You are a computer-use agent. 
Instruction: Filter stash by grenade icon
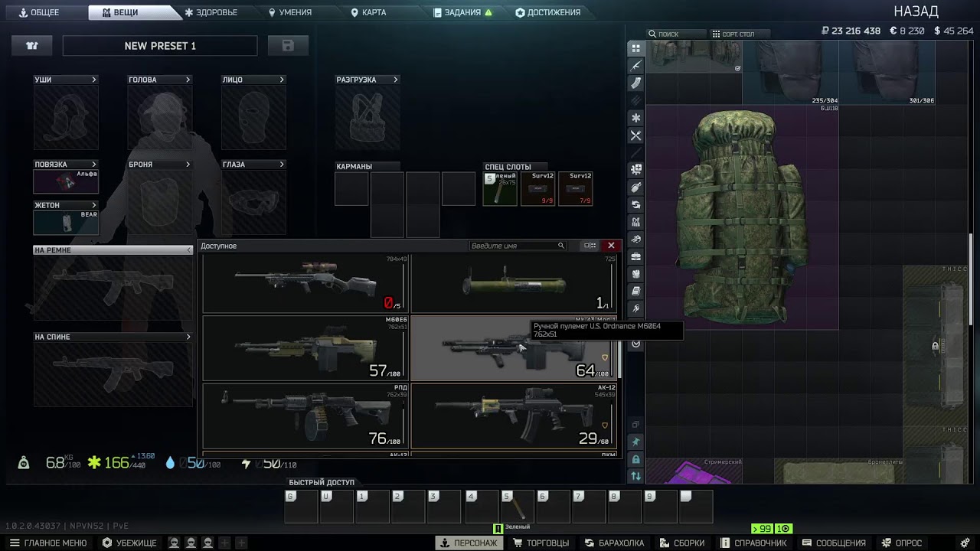click(x=635, y=187)
